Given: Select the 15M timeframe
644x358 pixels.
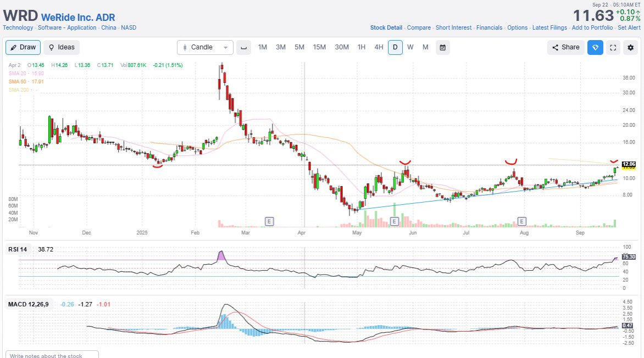Looking at the screenshot, I should coord(319,47).
